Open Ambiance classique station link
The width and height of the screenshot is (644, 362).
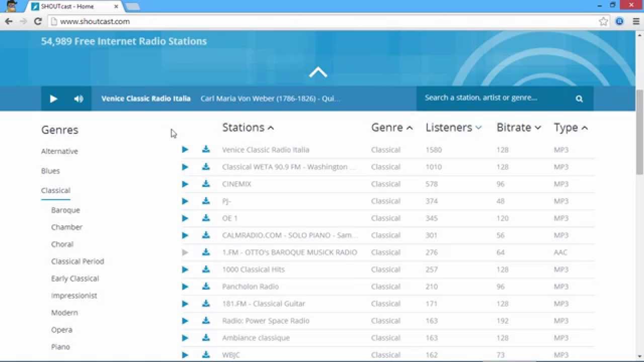click(256, 338)
